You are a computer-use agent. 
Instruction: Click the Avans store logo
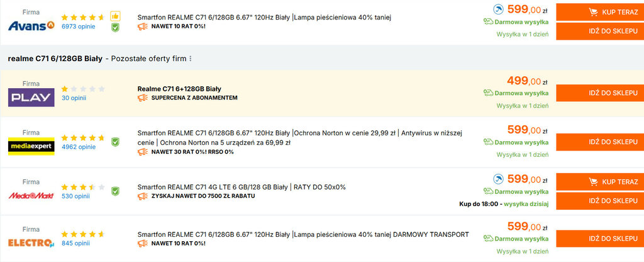point(31,26)
